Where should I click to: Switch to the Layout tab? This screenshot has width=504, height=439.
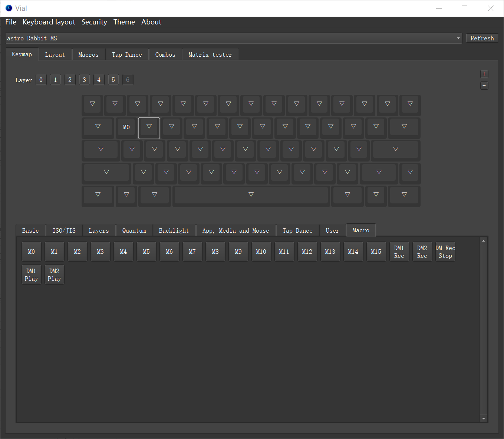pos(55,54)
